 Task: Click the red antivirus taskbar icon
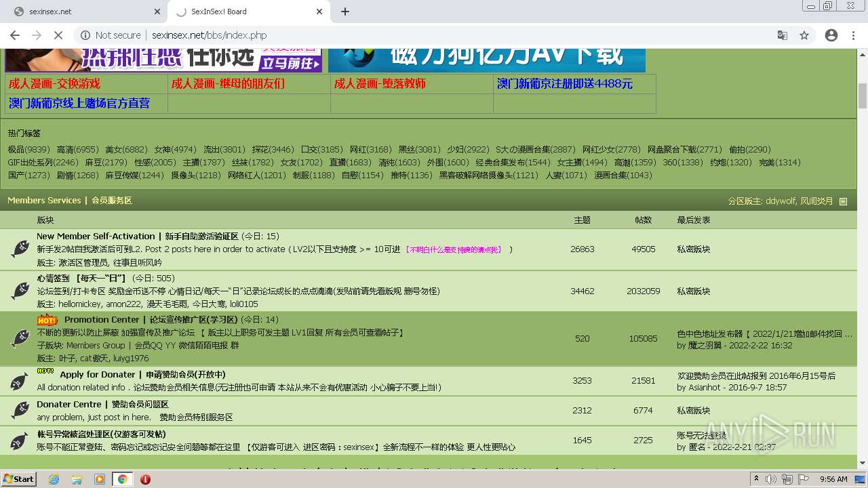click(x=145, y=479)
